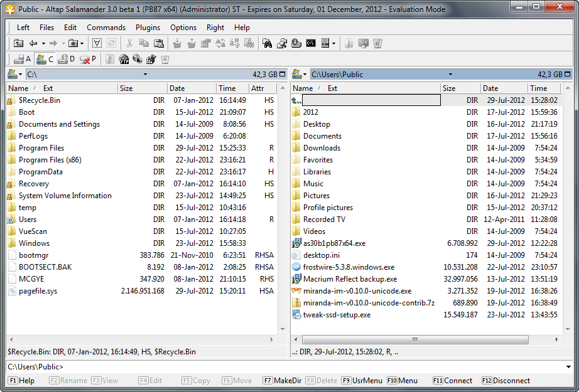Click the F11 Connect button
Screen dimensions: 579x392
click(x=452, y=381)
